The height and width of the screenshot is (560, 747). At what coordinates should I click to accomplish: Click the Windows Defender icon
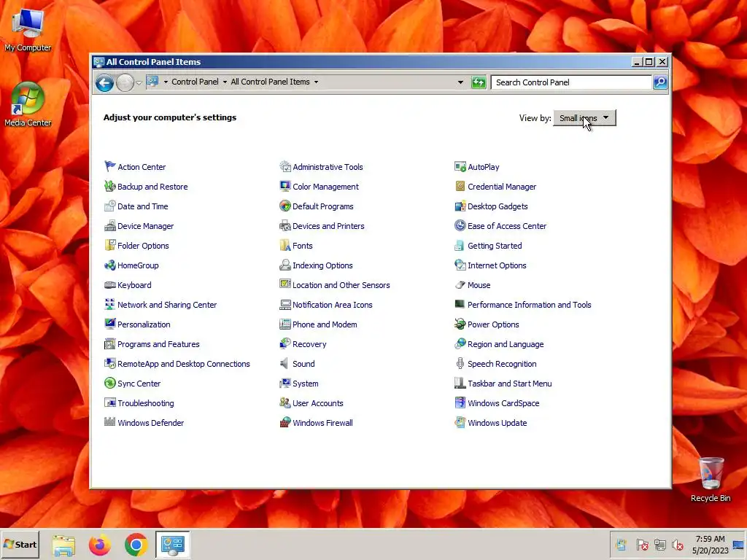(110, 422)
